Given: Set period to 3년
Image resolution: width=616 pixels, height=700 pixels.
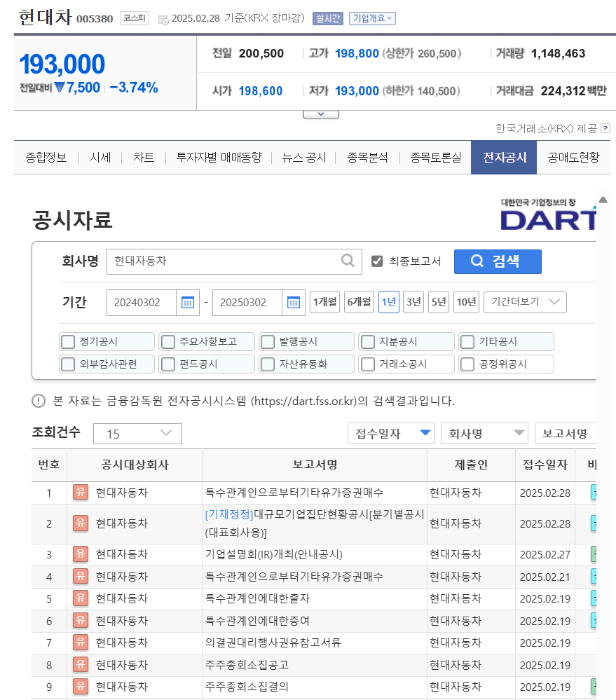Looking at the screenshot, I should point(413,302).
